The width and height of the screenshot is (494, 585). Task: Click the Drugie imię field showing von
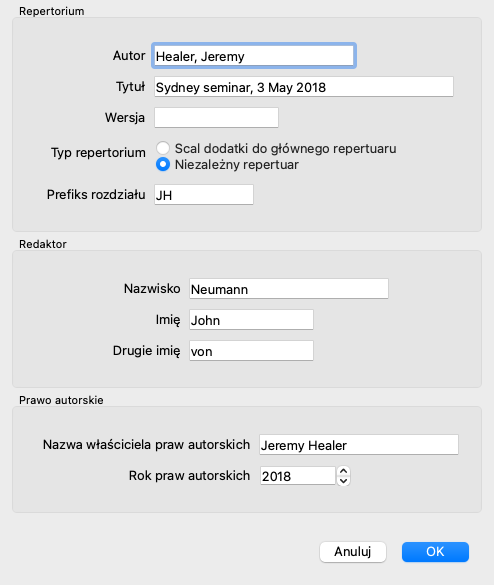tap(251, 350)
